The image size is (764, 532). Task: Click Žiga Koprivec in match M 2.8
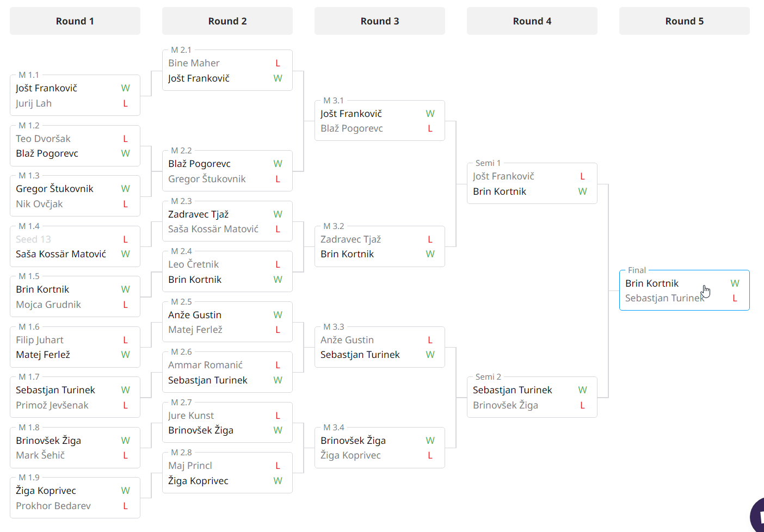pos(198,481)
